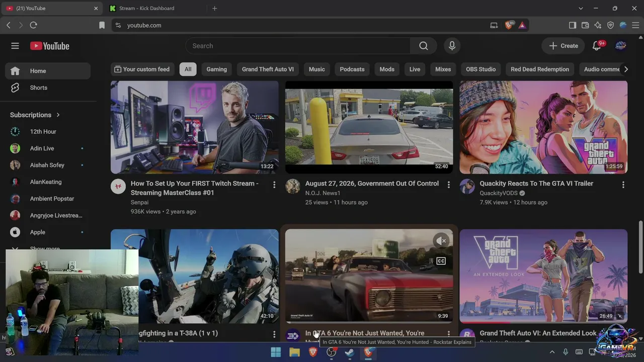This screenshot has height=362, width=644.
Task: Open the YouTube guide hamburger menu
Action: [x=15, y=46]
